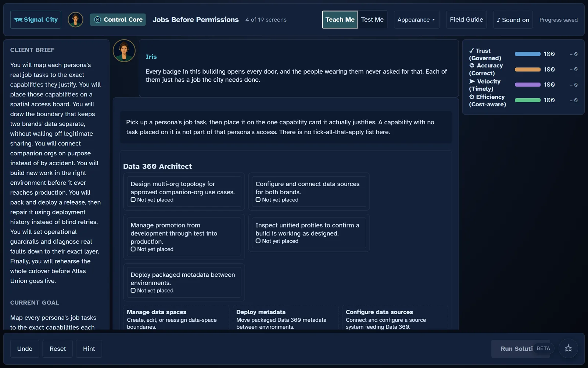Request a Hint
588x368 pixels.
point(89,348)
